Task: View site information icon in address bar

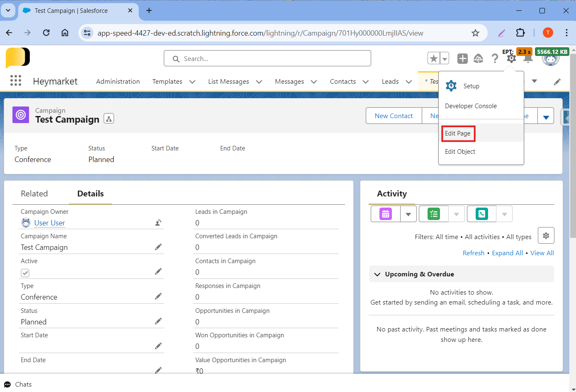Action: pyautogui.click(x=87, y=33)
